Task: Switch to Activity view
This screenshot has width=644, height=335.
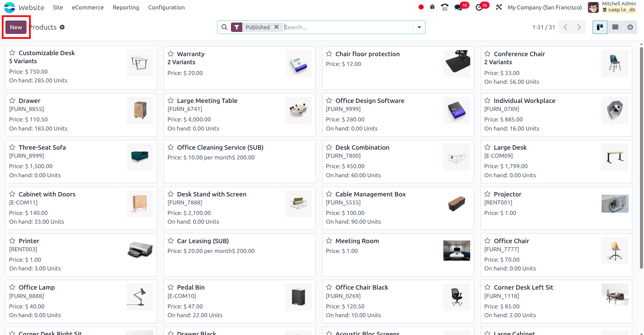Action: point(630,27)
